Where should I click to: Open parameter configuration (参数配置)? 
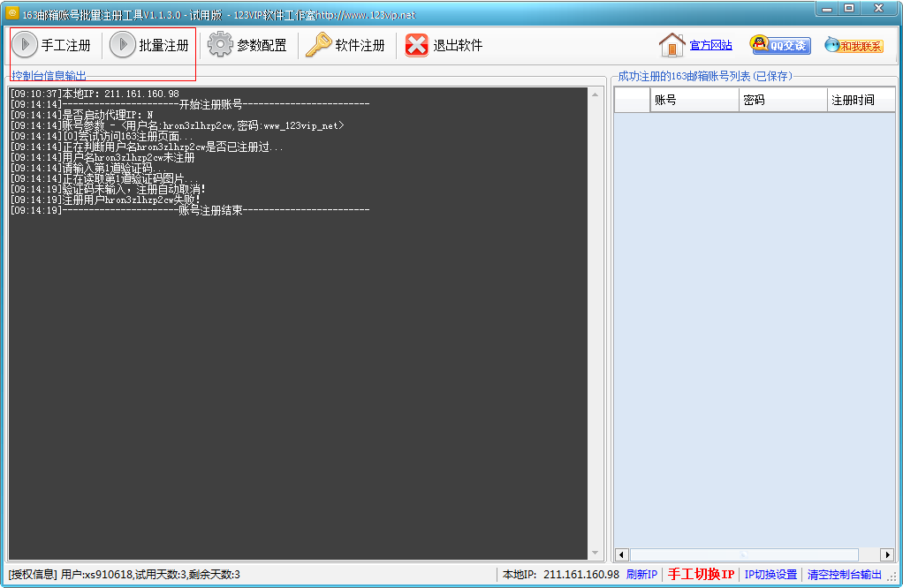(x=247, y=45)
